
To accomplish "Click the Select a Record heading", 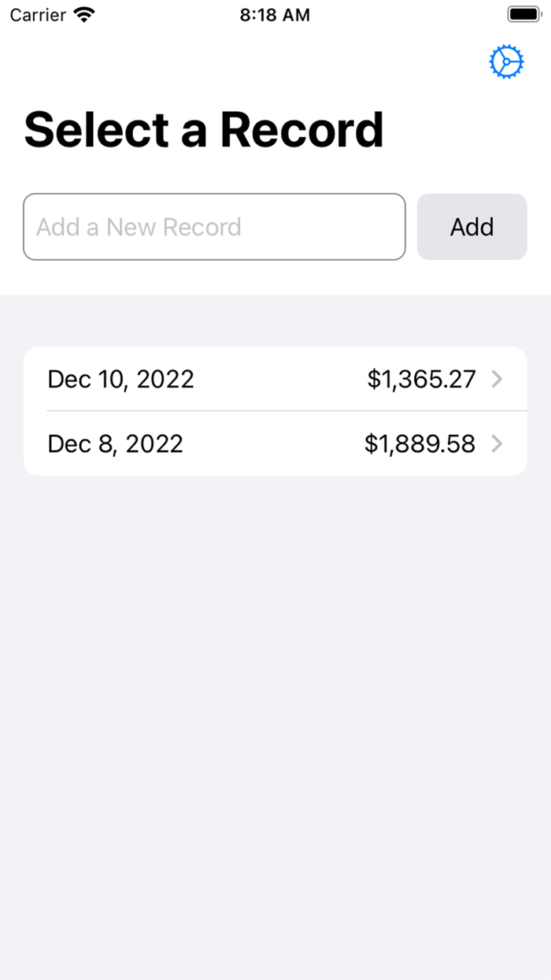I will (204, 128).
